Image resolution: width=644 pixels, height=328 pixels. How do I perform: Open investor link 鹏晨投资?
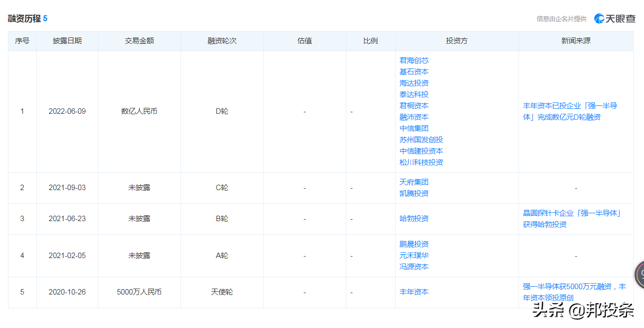click(x=414, y=244)
